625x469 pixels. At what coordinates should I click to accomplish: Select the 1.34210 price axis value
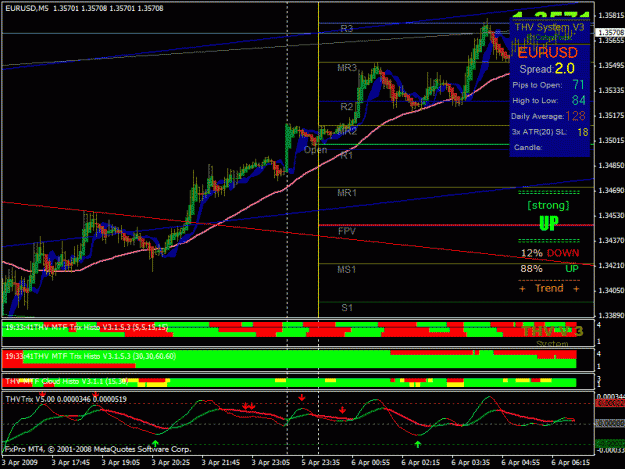pos(611,265)
